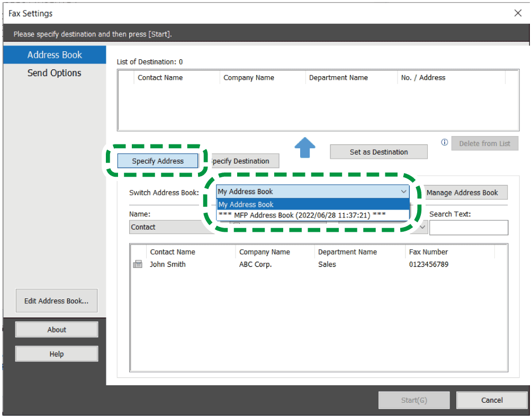Open the About dialog
This screenshot has height=417, width=532.
click(x=57, y=330)
